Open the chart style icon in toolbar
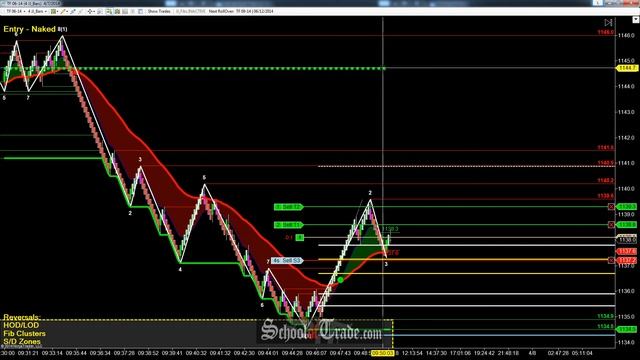The image size is (640, 360). point(53,11)
